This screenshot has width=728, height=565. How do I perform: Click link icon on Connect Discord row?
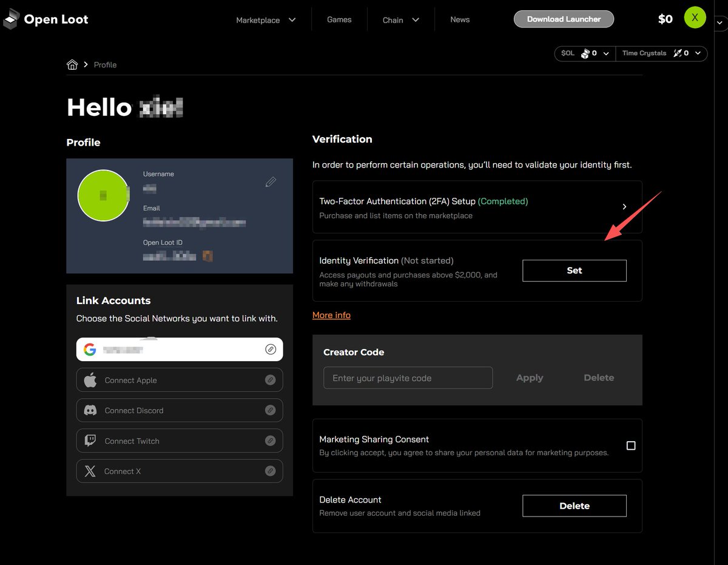click(271, 410)
